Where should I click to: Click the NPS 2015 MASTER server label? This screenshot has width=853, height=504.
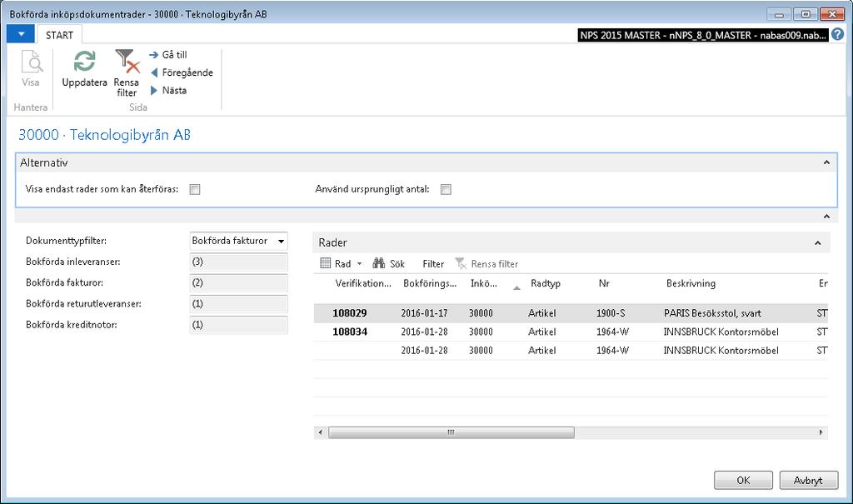pyautogui.click(x=703, y=35)
